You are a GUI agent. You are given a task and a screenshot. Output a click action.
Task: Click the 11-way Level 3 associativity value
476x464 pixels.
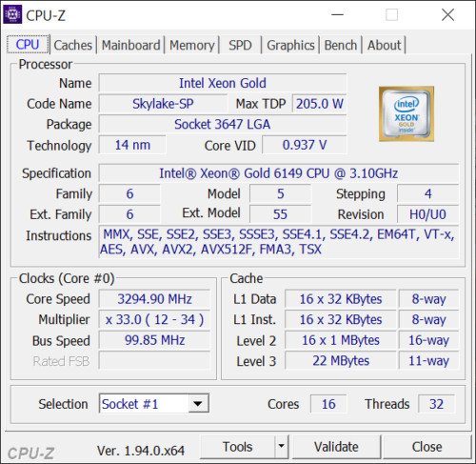pyautogui.click(x=428, y=361)
